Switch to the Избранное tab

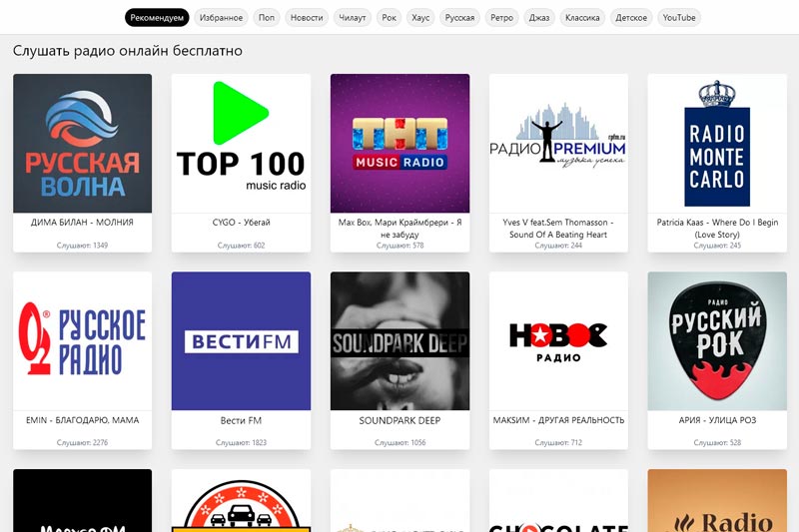click(221, 18)
